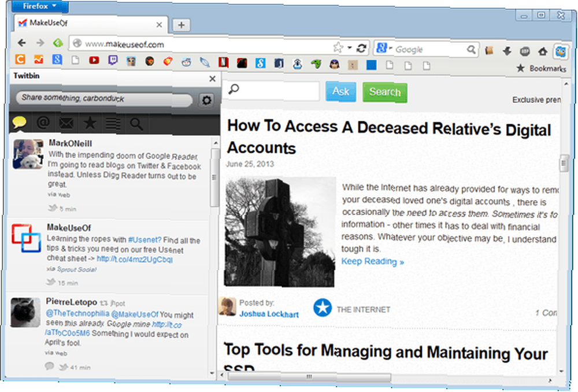Screen dimensions: 578x392
Task: Focus the MakeUseOf site search field
Action: pos(272,90)
